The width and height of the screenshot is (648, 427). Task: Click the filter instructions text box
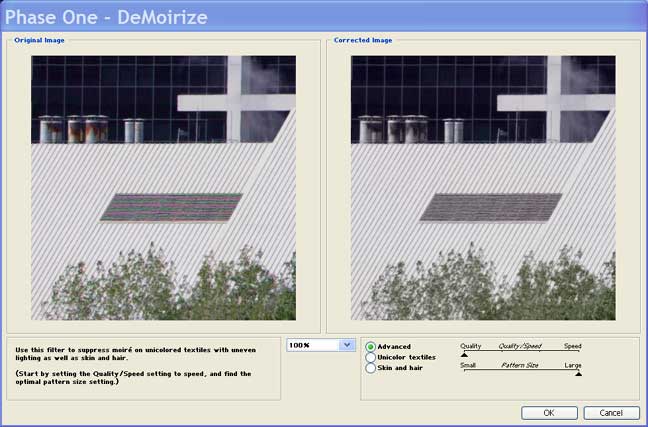pyautogui.click(x=143, y=367)
